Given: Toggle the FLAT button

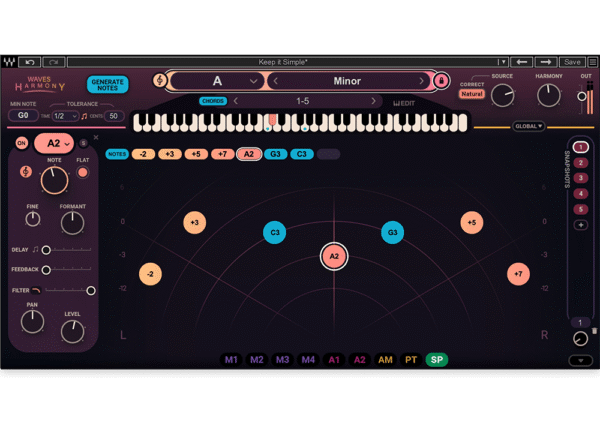Looking at the screenshot, I should 82,173.
